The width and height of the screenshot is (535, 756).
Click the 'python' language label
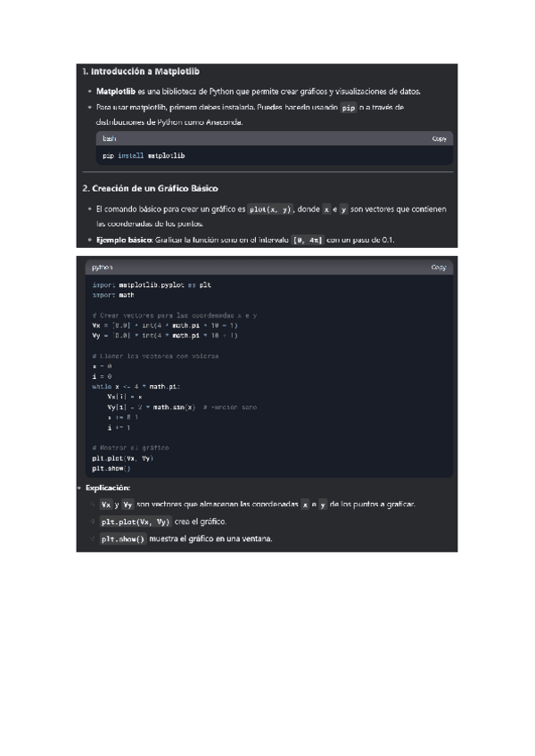click(99, 267)
